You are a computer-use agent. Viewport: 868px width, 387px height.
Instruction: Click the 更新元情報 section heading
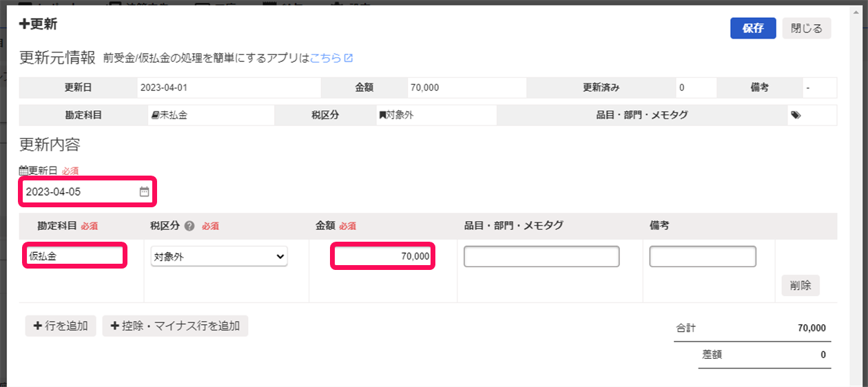point(57,58)
